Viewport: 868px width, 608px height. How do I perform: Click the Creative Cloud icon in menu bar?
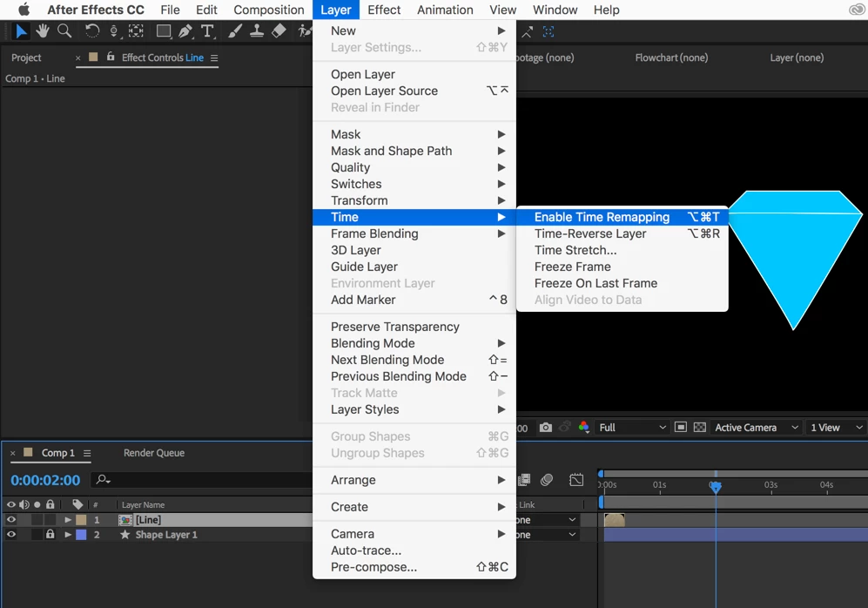pyautogui.click(x=857, y=10)
